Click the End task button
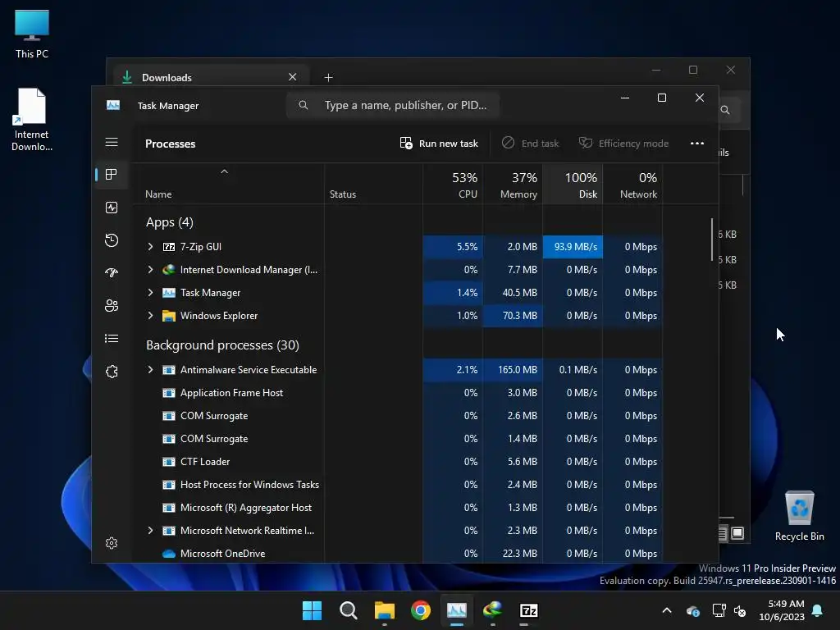 coord(531,143)
